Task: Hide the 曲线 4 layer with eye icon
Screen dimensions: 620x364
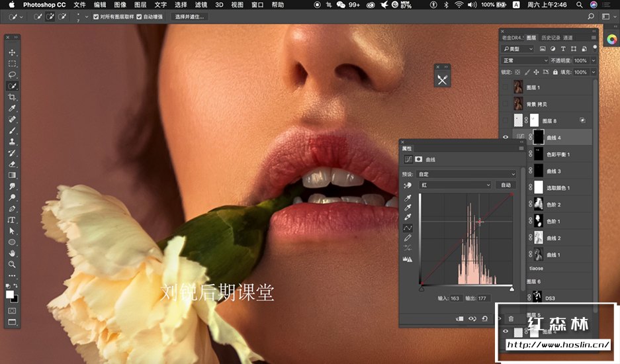Action: coord(506,137)
